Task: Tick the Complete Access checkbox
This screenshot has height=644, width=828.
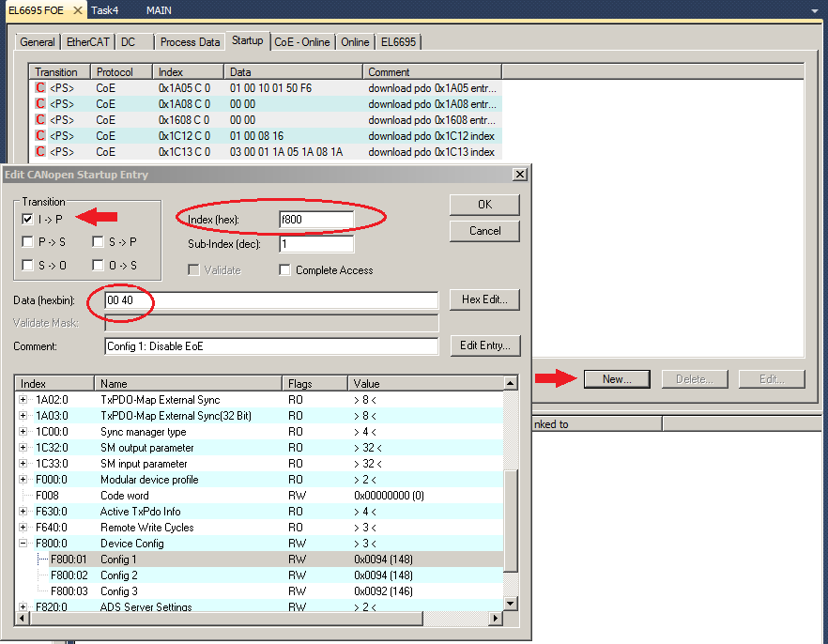Action: (x=284, y=270)
